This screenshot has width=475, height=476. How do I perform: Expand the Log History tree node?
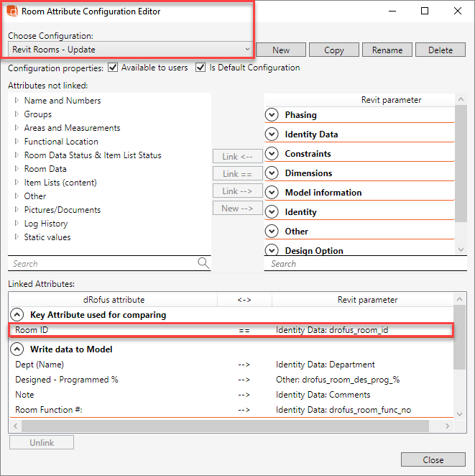coord(17,224)
